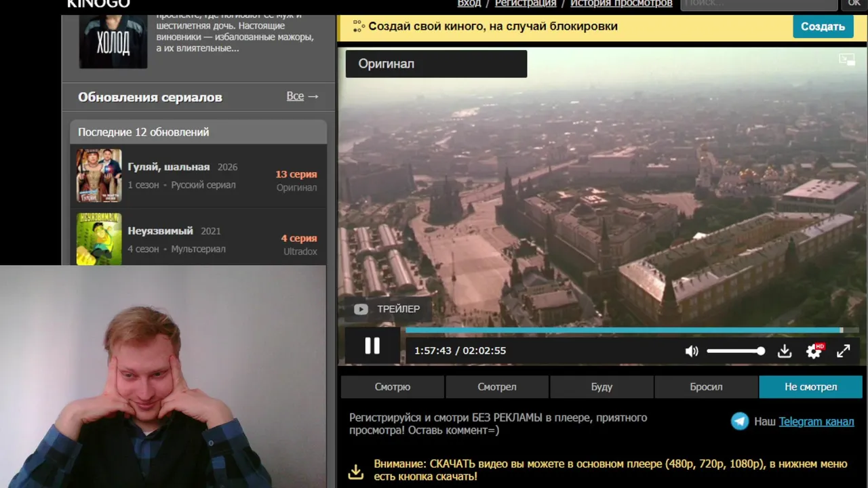Open the Оригинал voice-over dropdown
This screenshot has height=488, width=868.
pyautogui.click(x=436, y=64)
